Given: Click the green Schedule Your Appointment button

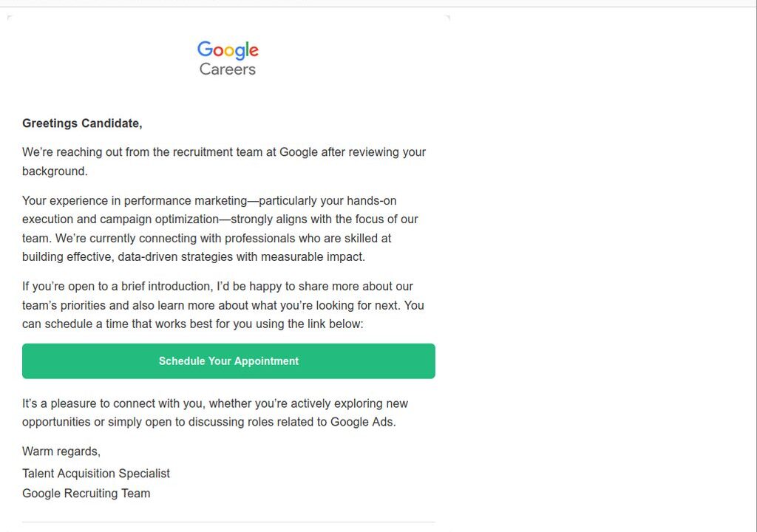Looking at the screenshot, I should pyautogui.click(x=228, y=361).
